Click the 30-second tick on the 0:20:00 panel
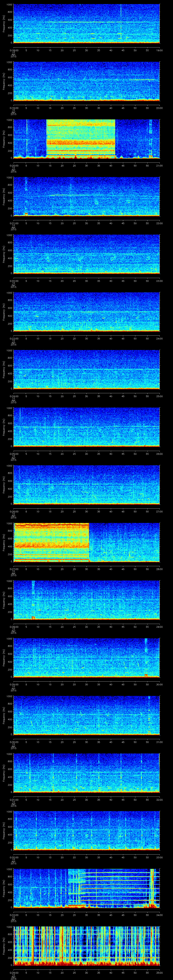Screen dimensions: 173x980 pyautogui.click(x=86, y=166)
